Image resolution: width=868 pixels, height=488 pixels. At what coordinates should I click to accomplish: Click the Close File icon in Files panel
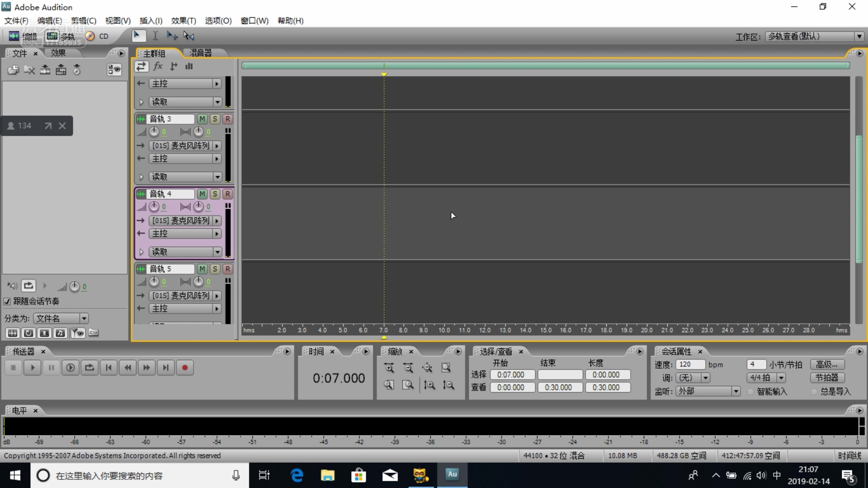pos(29,70)
